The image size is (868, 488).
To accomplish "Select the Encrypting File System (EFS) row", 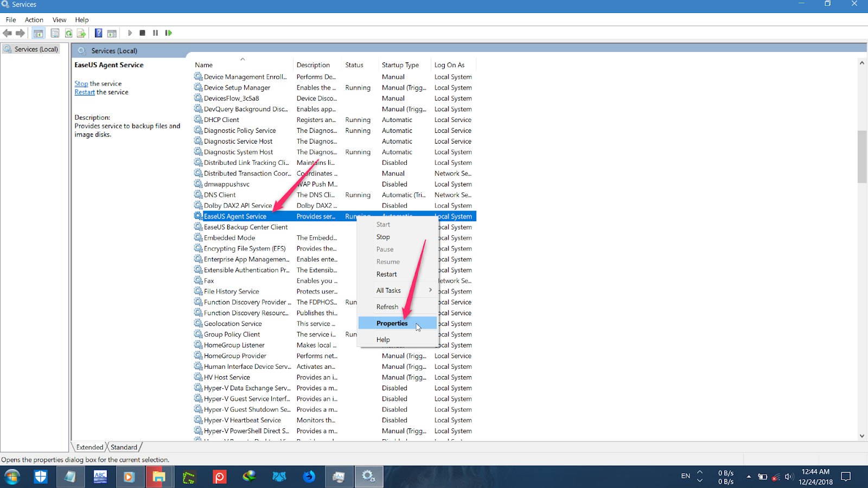I will tap(335, 249).
